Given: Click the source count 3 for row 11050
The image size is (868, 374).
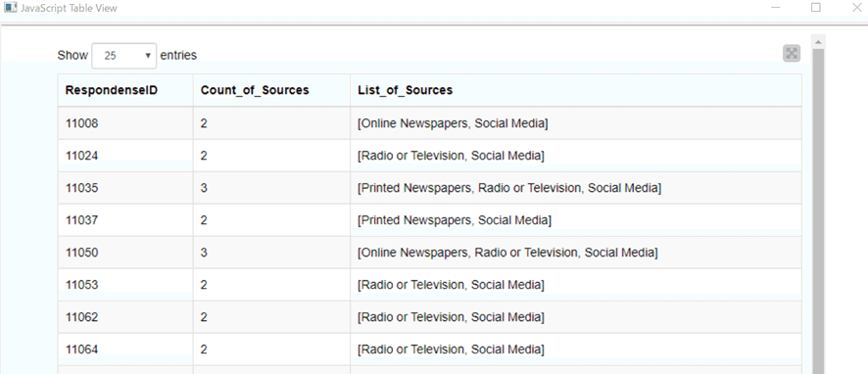Looking at the screenshot, I should coord(271,253).
